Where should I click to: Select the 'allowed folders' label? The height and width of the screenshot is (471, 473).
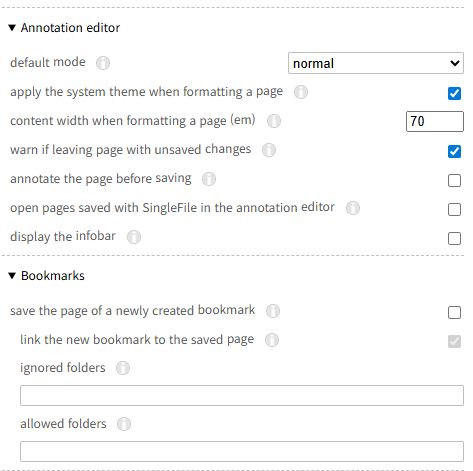(63, 424)
